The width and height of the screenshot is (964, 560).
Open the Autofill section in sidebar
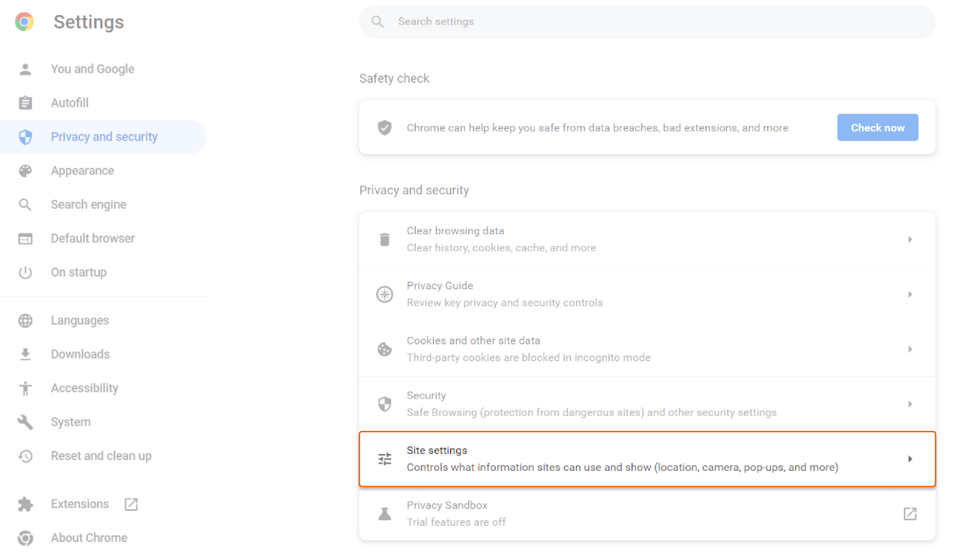(x=70, y=103)
